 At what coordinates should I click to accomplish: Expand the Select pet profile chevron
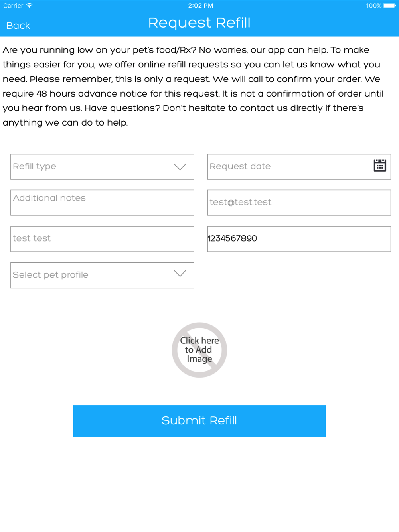pos(180,274)
